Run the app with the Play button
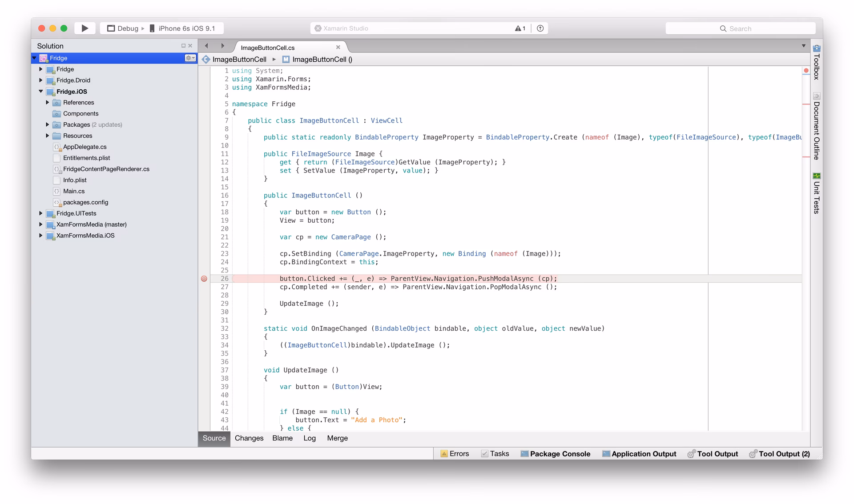The height and width of the screenshot is (504, 854). click(x=85, y=28)
